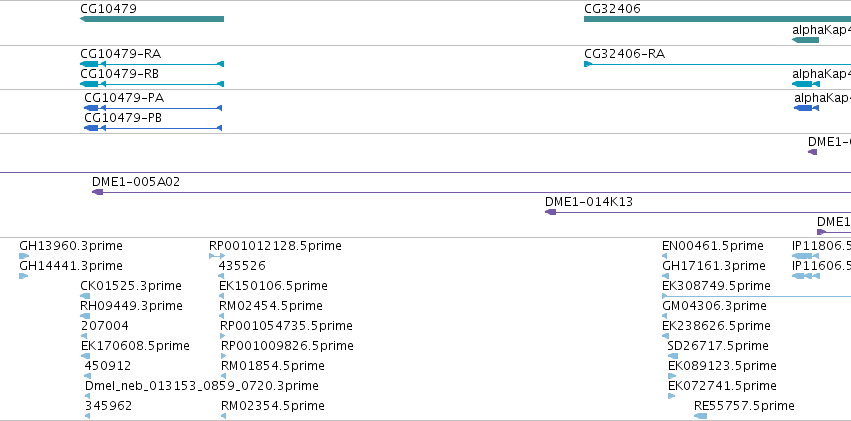The image size is (851, 421).
Task: Click the CG10479-RA transcript glyph
Action: (152, 64)
